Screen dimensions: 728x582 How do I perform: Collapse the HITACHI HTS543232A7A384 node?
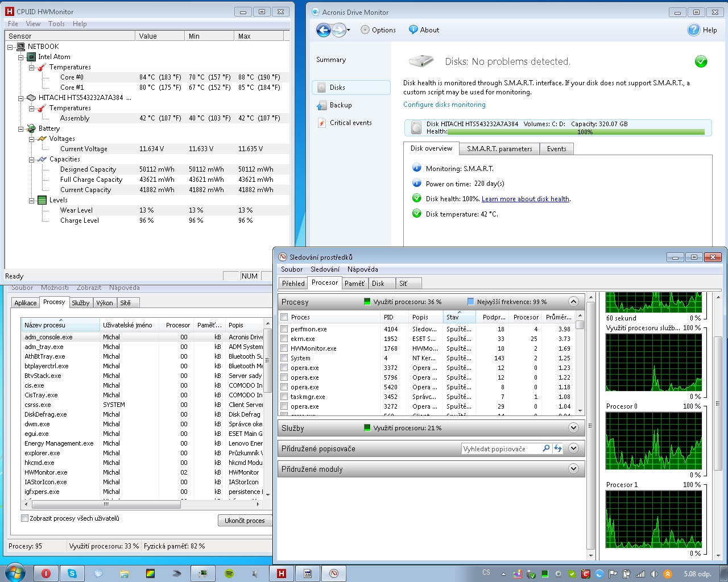click(x=21, y=98)
